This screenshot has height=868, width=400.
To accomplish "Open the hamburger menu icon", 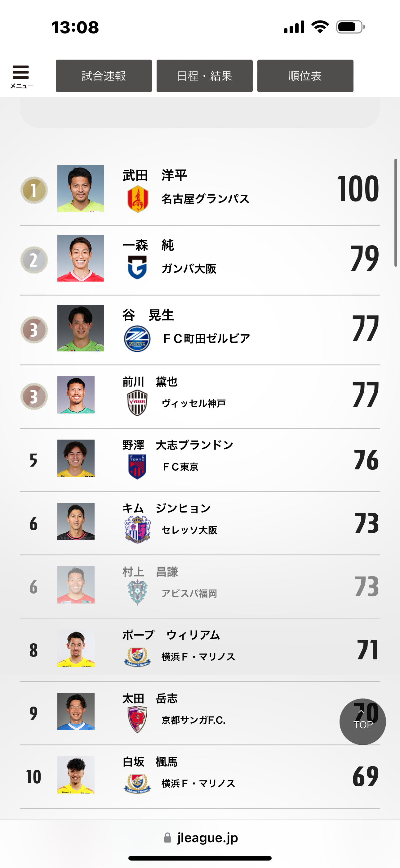I will point(21,76).
